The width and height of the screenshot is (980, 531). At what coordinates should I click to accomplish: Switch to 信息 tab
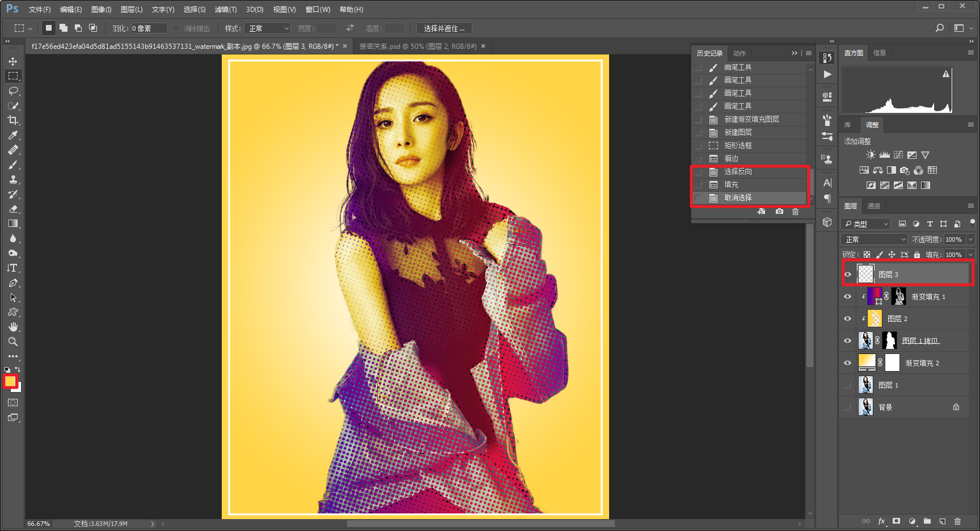coord(880,53)
